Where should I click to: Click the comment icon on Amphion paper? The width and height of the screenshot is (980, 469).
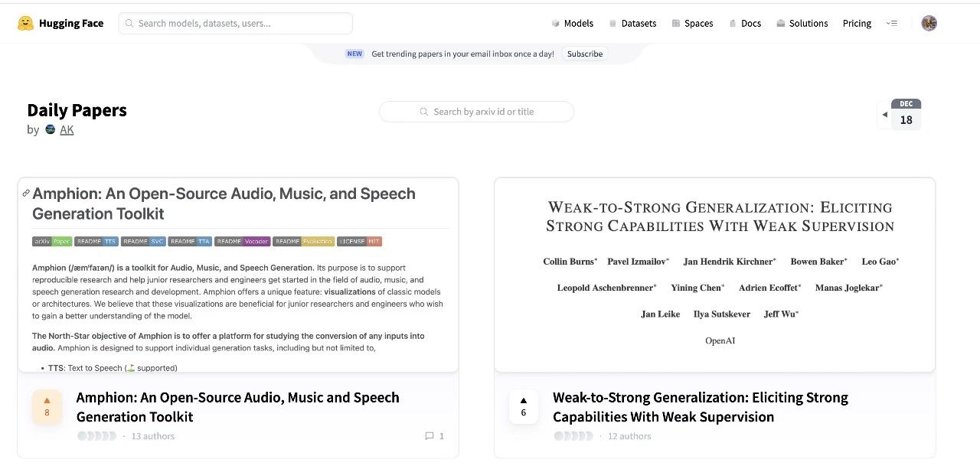[430, 436]
